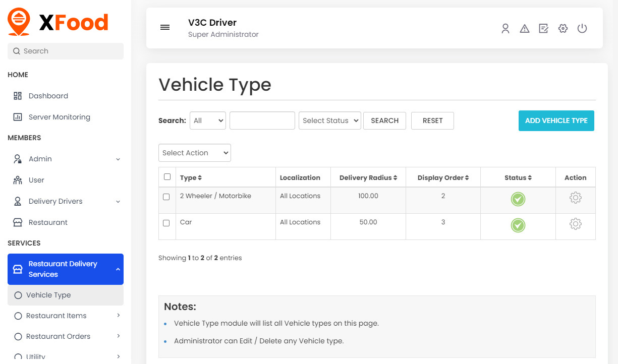The height and width of the screenshot is (364, 618).
Task: Click the ADD VEHICLE TYPE button
Action: coord(556,120)
